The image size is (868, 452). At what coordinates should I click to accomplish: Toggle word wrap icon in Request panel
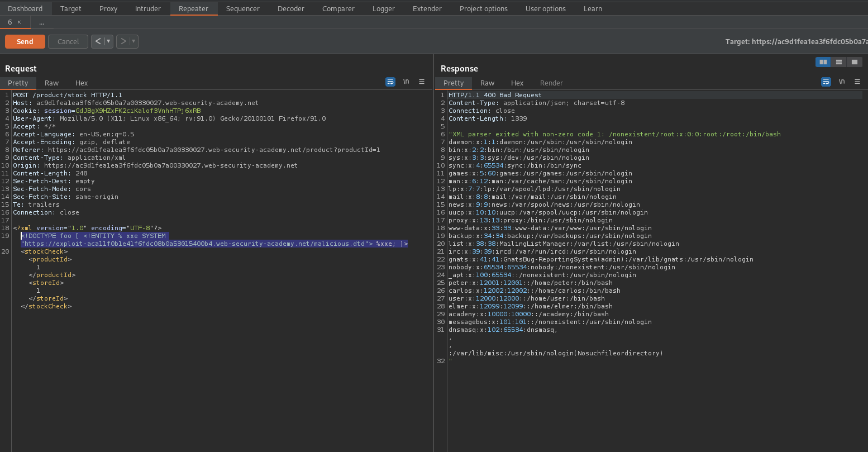[x=390, y=82]
